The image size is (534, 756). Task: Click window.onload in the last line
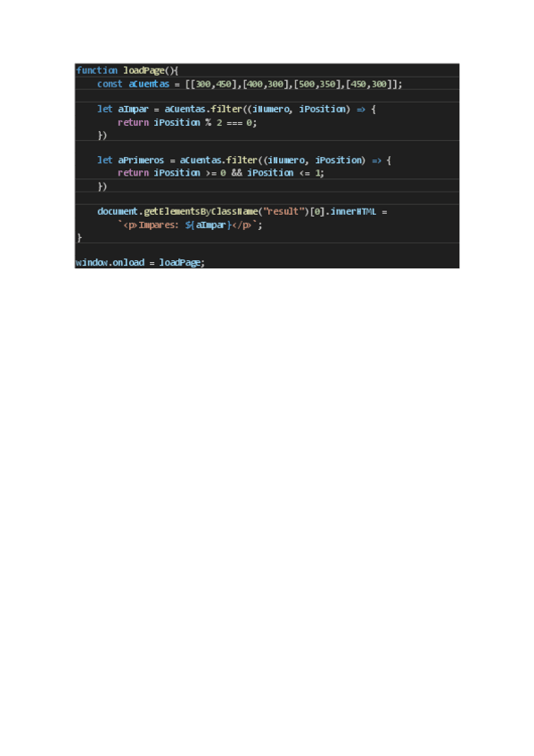pos(110,263)
